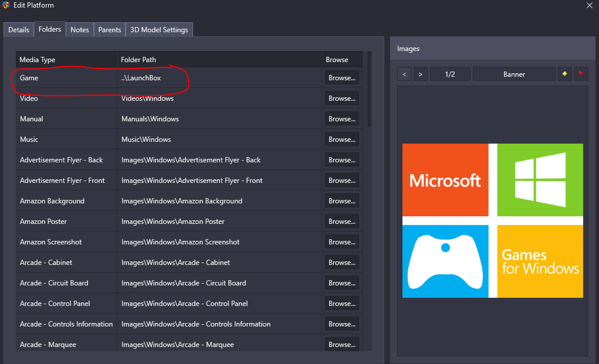Screen dimensions: 599x364
Task: Browse for Amazon Background folder
Action: (x=342, y=201)
